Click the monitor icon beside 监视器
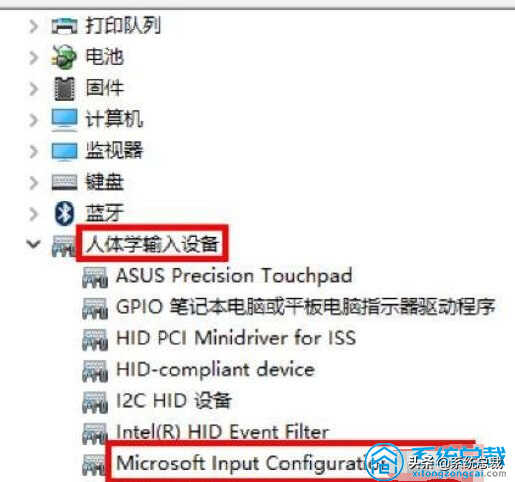515x482 pixels. pyautogui.click(x=64, y=151)
